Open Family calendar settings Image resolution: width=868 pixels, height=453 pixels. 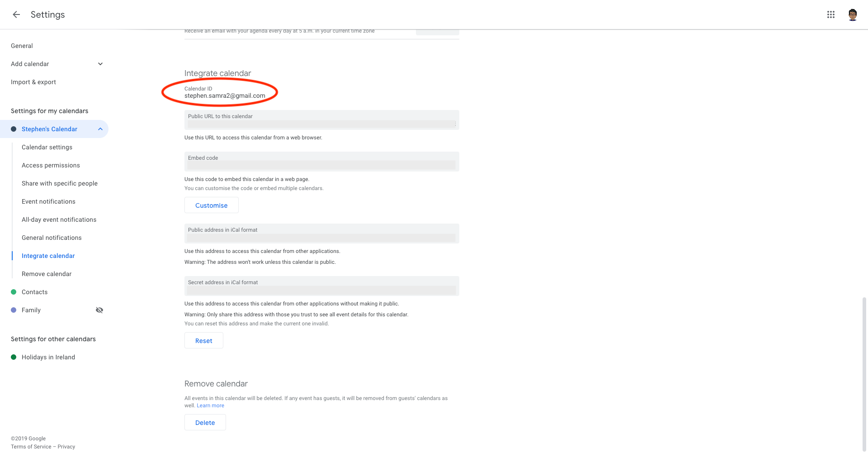(x=31, y=310)
